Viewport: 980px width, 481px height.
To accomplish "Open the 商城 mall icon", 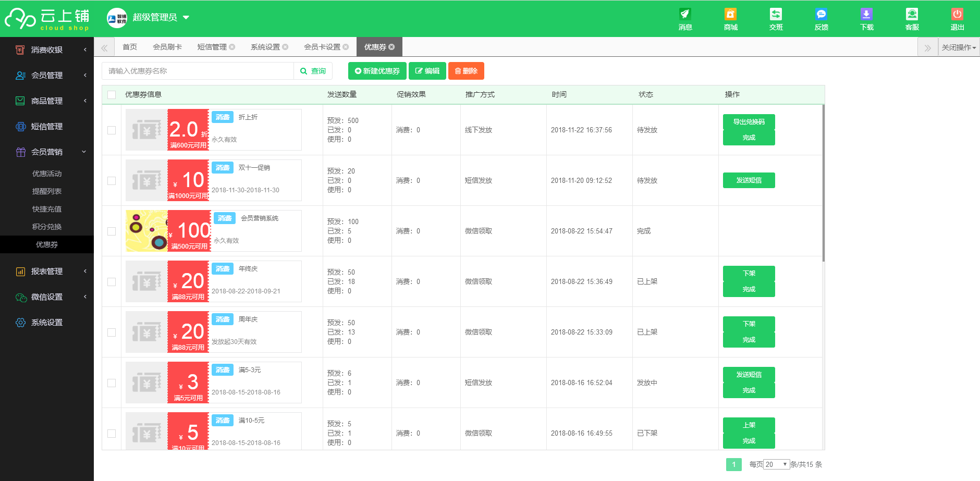I will (x=730, y=14).
